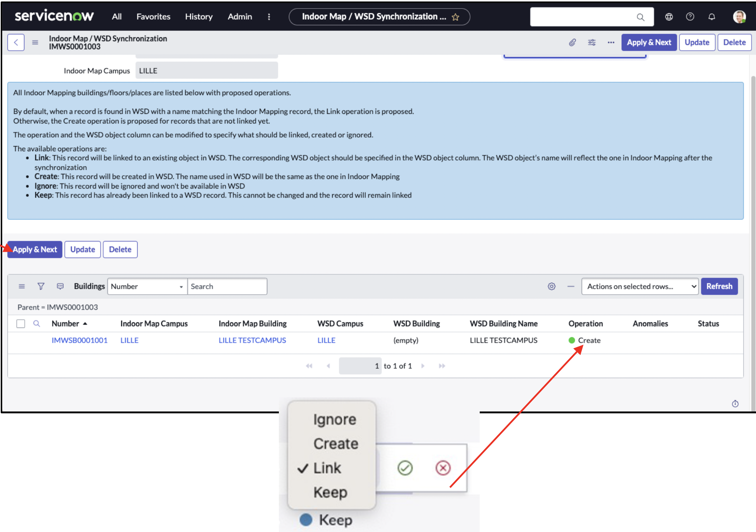Screen dimensions: 756x532
Task: Go to the previous page of Buildings list
Action: [x=328, y=366]
